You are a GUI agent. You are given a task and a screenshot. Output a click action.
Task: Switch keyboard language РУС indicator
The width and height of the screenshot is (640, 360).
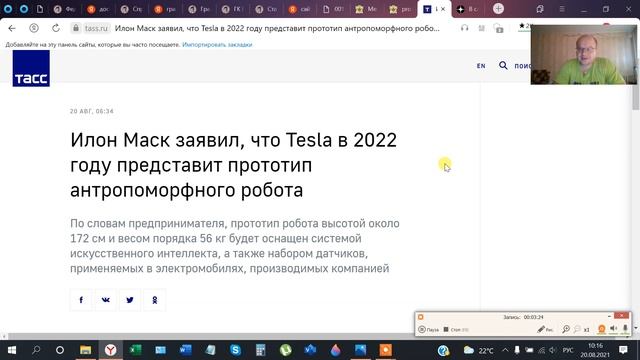[568, 350]
